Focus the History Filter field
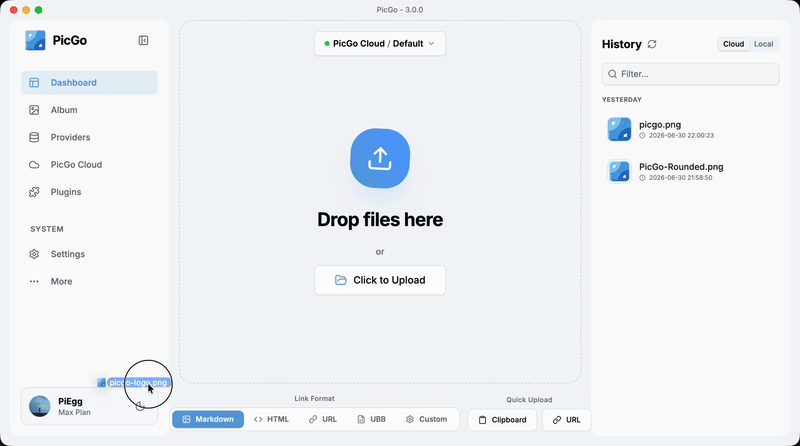This screenshot has height=446, width=800. click(690, 74)
